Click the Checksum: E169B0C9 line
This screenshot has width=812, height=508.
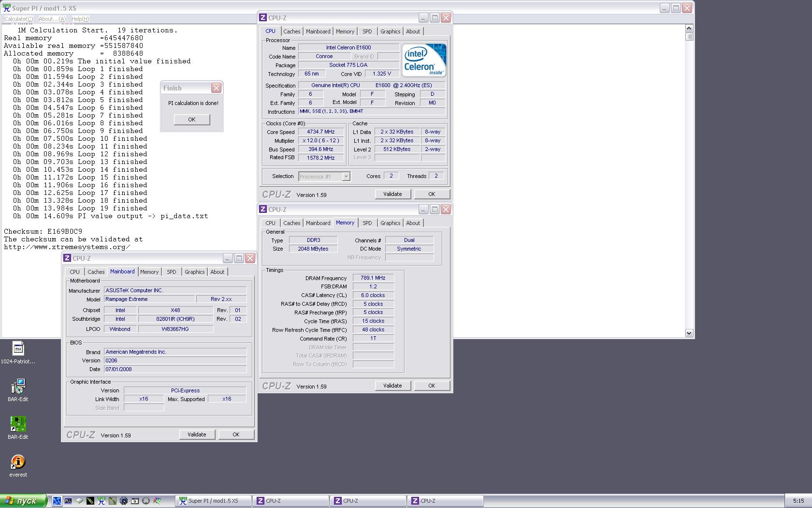click(43, 231)
